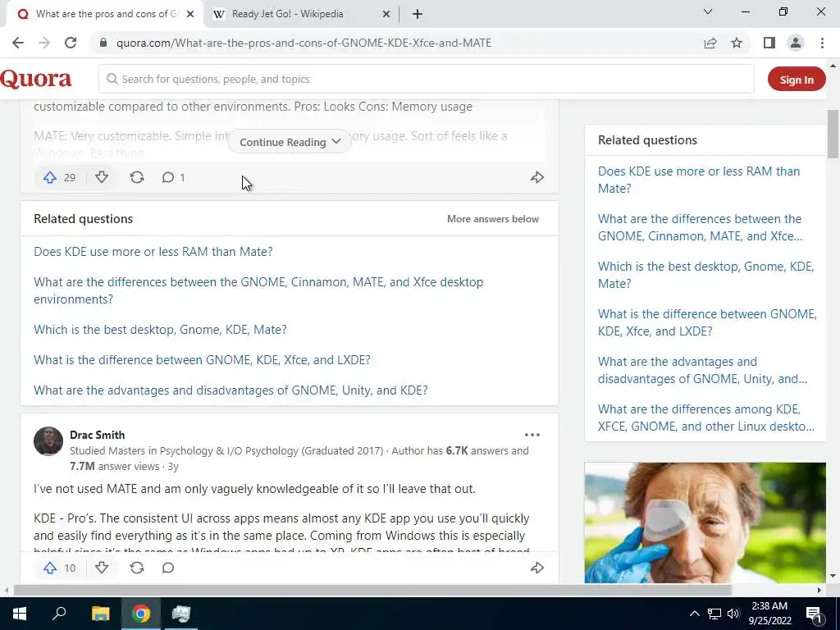Close the Quora tab
Viewport: 840px width, 630px height.
190,14
